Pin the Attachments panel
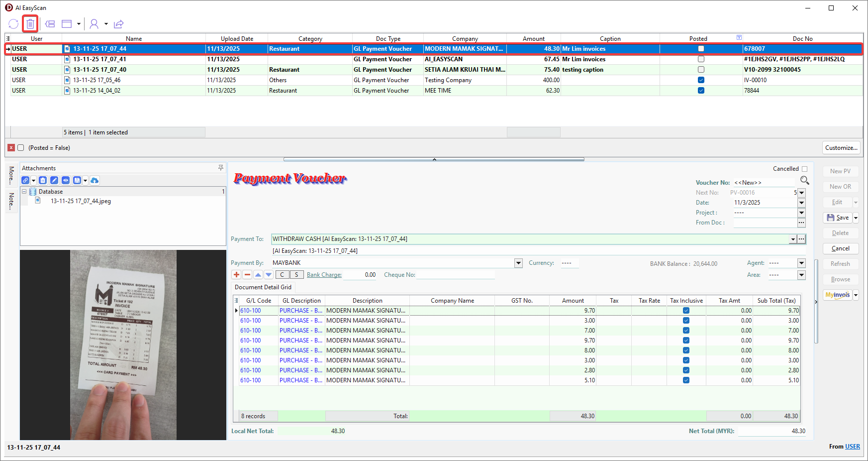 click(221, 168)
